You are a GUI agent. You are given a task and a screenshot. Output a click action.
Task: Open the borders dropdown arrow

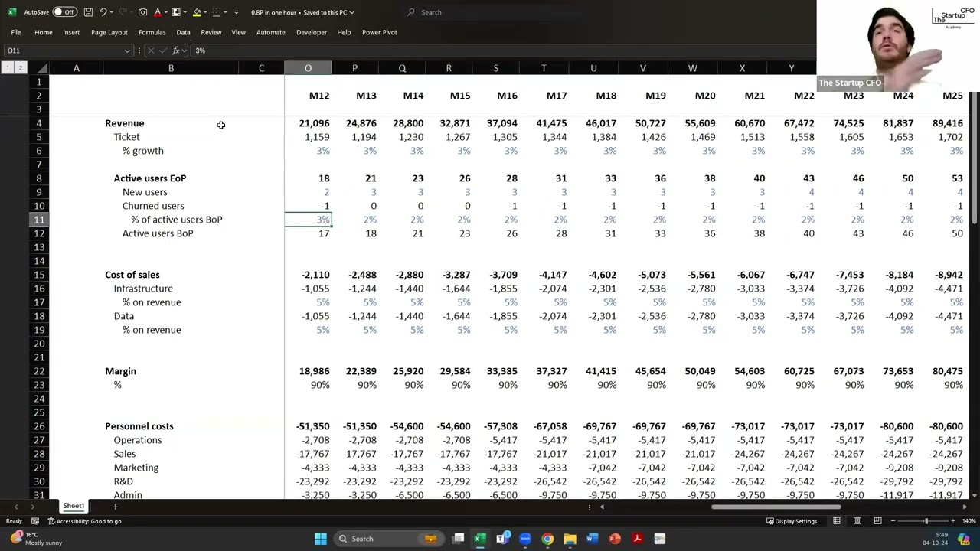tap(224, 12)
